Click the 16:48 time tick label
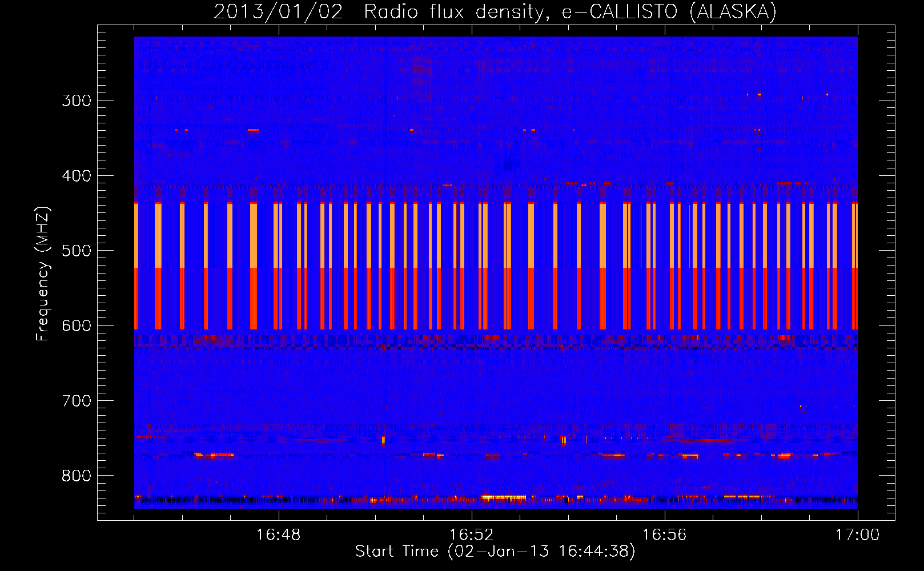 pos(279,535)
